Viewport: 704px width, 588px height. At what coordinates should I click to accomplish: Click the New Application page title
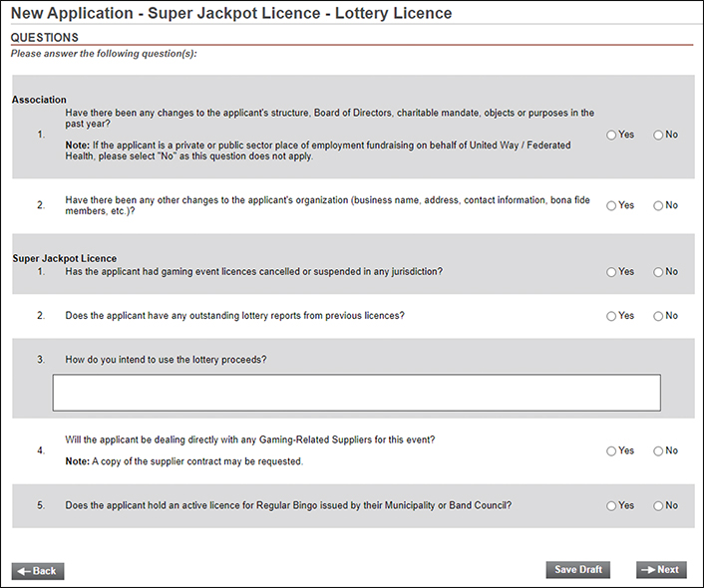[x=231, y=13]
